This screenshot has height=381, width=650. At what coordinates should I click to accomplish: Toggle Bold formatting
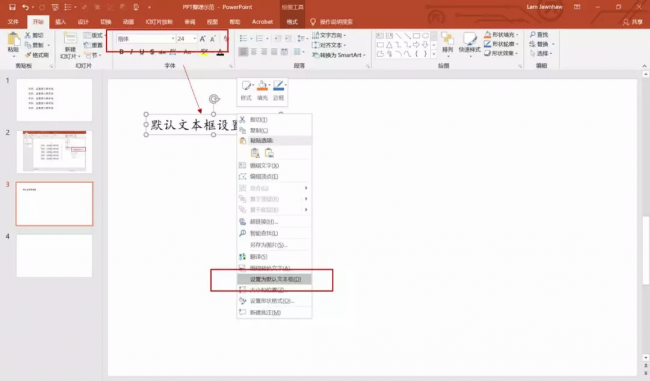coord(121,52)
